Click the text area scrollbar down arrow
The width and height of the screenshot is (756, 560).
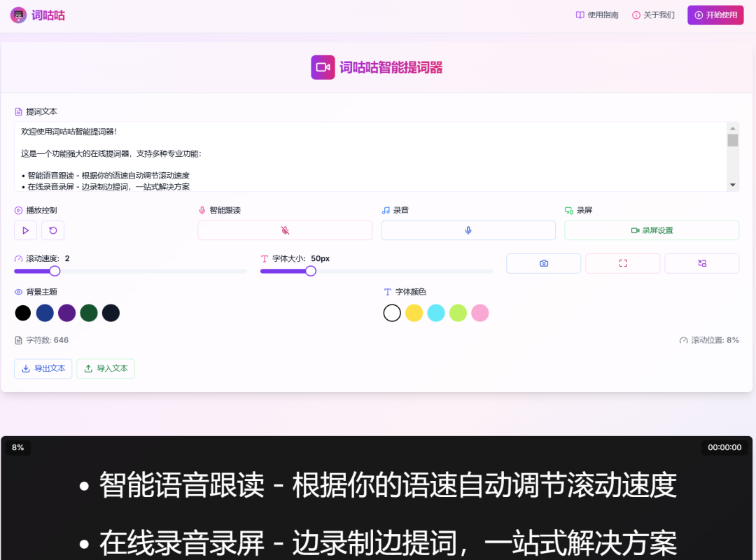coord(734,183)
